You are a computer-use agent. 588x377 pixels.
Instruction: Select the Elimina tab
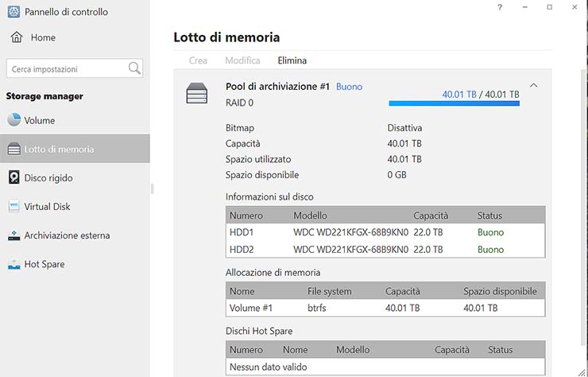pyautogui.click(x=292, y=60)
